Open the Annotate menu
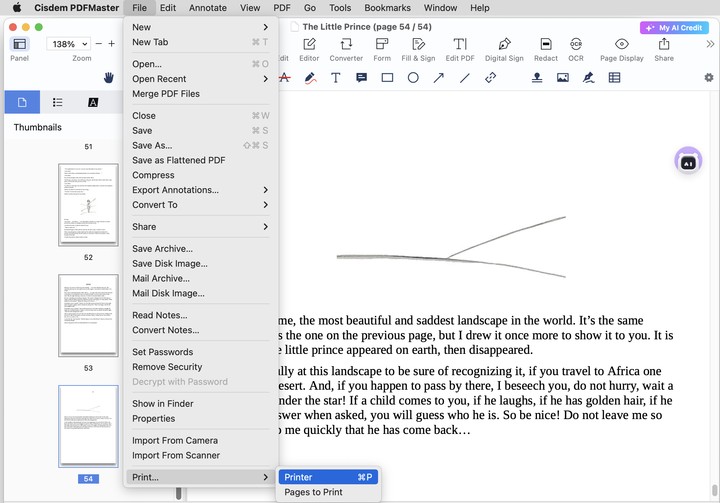This screenshot has width=720, height=503. coord(208,8)
